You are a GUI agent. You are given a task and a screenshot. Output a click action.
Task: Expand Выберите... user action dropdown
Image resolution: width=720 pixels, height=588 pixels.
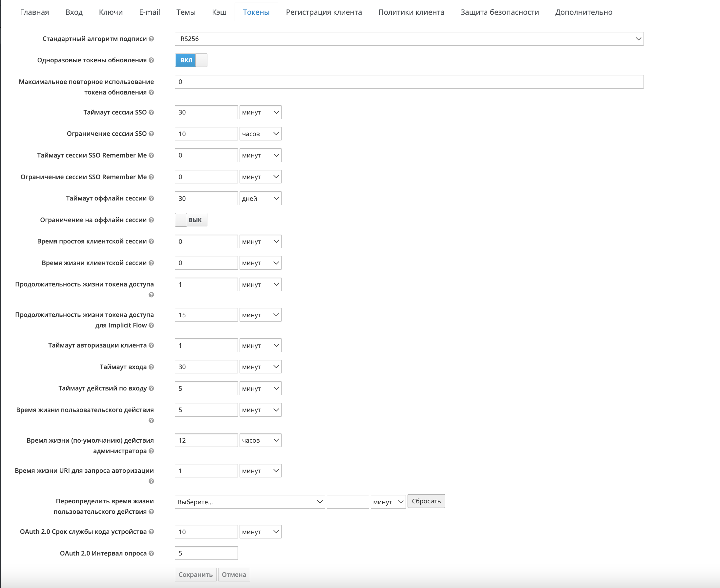pos(250,502)
